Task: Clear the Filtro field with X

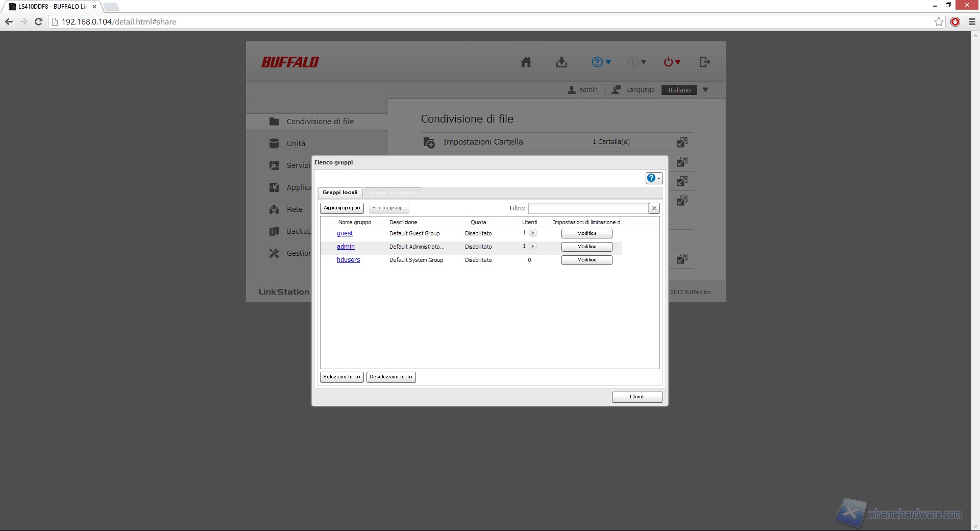Action: pos(654,208)
